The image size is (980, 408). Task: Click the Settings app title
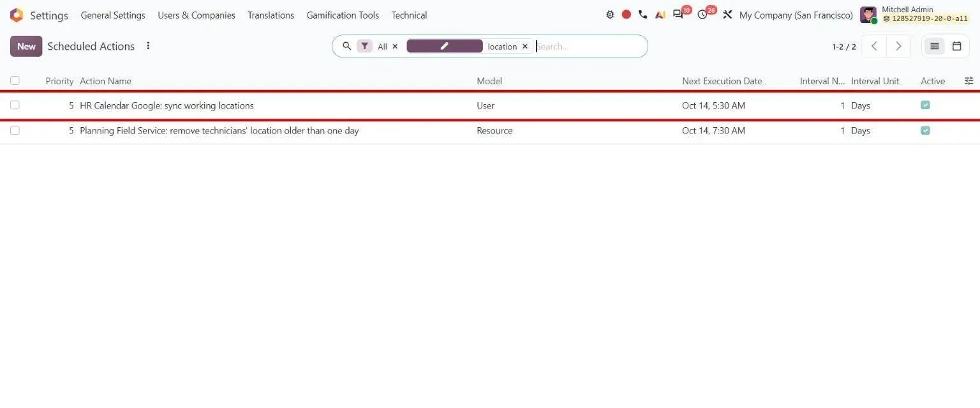pyautogui.click(x=49, y=15)
